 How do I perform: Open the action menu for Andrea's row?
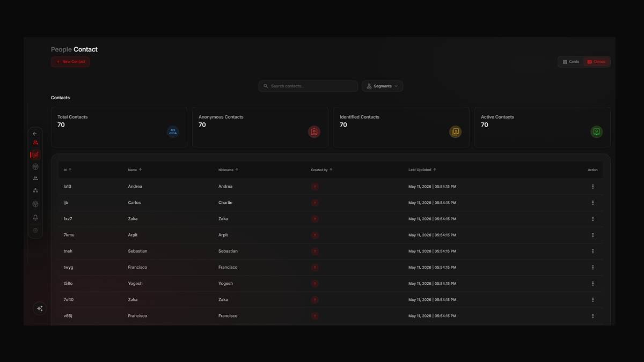[x=592, y=187]
